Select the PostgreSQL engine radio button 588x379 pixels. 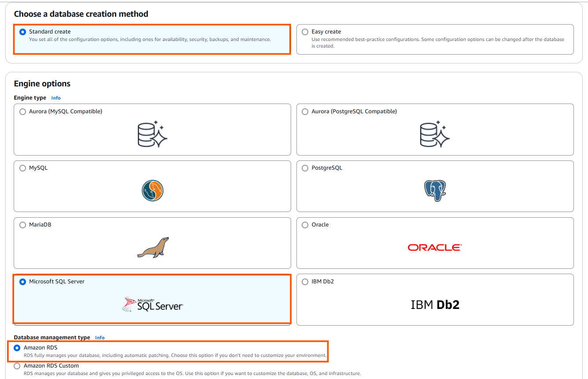point(305,168)
